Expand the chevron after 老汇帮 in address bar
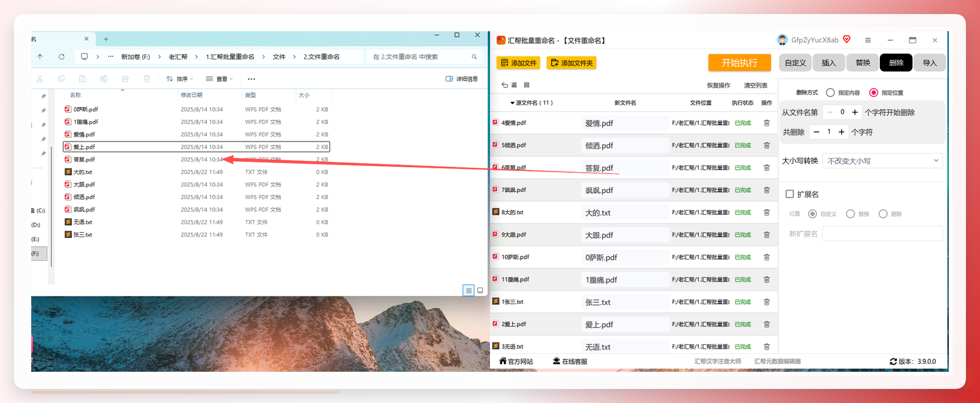Viewport: 980px width, 403px height. click(x=196, y=57)
